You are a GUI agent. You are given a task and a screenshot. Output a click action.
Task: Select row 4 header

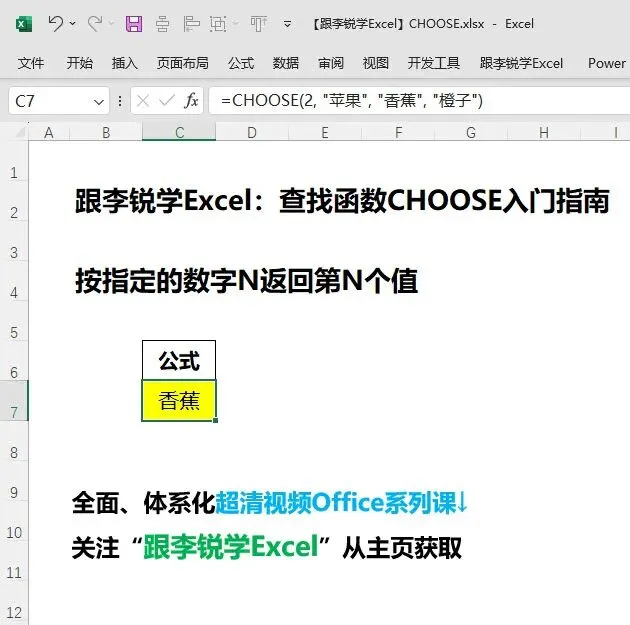14,281
